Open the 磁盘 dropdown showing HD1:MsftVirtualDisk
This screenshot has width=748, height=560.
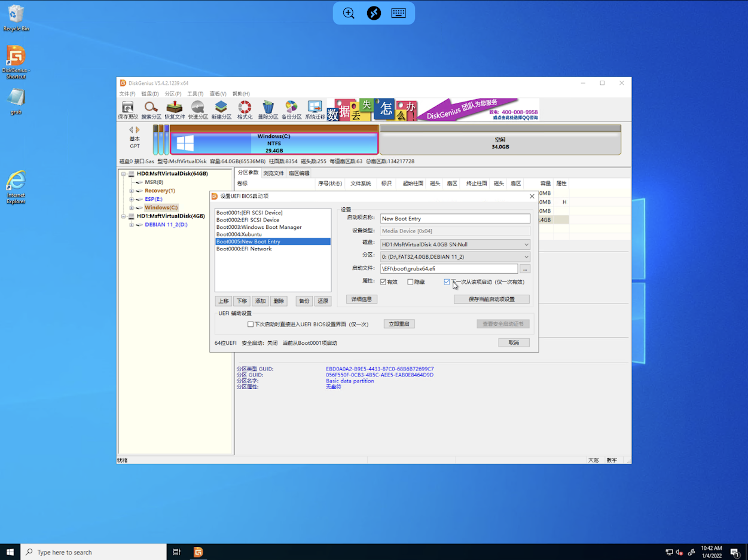coord(455,244)
